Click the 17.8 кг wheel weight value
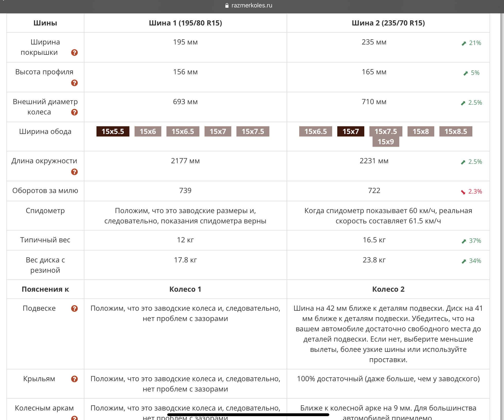 [185, 260]
